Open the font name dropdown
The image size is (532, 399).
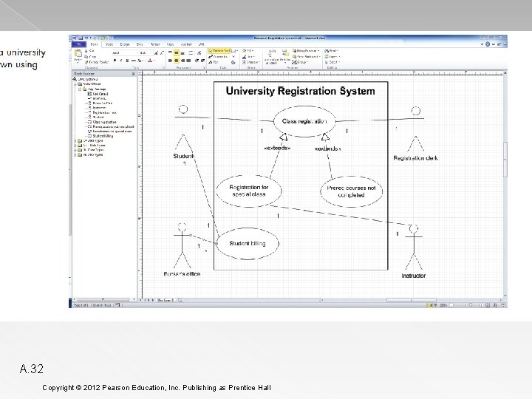click(137, 53)
